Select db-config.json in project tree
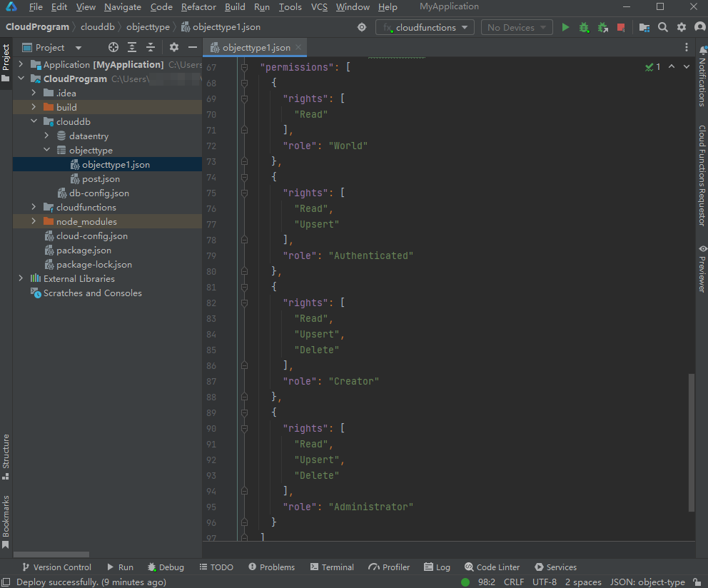 tap(99, 193)
